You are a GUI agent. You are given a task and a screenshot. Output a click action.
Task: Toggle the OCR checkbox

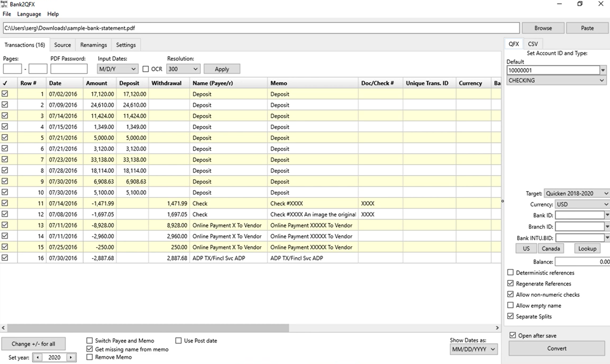click(x=145, y=69)
